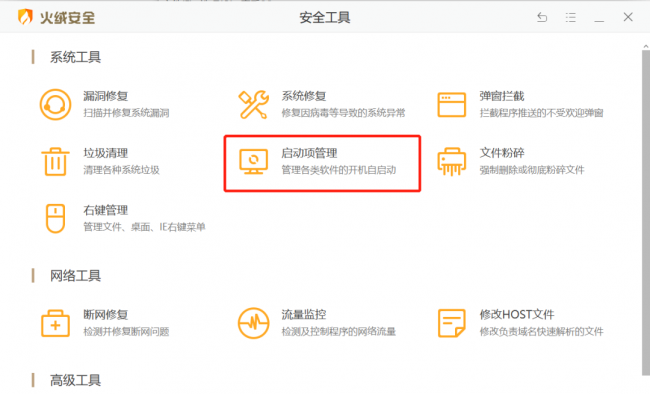The image size is (650, 394).
Task: Open the 文件粉碎 shredder icon
Action: (x=451, y=162)
